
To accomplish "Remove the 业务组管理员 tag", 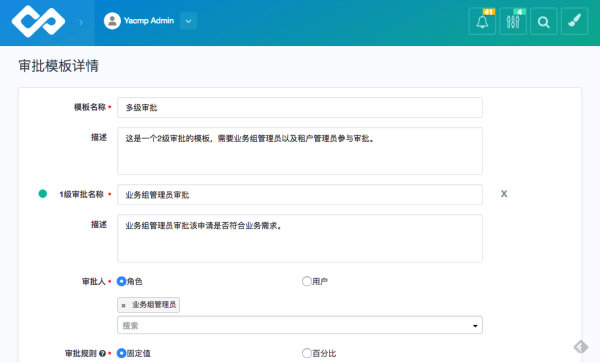I will pos(123,305).
